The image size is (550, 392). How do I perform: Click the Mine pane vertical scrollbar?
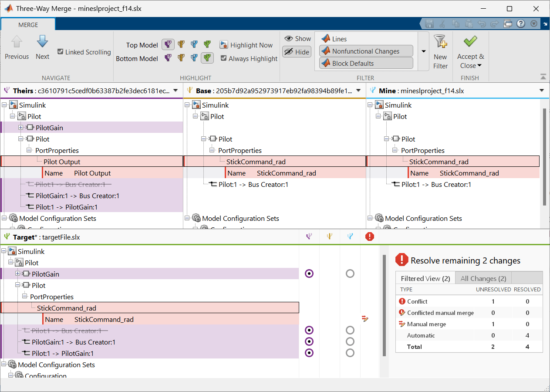[544, 157]
